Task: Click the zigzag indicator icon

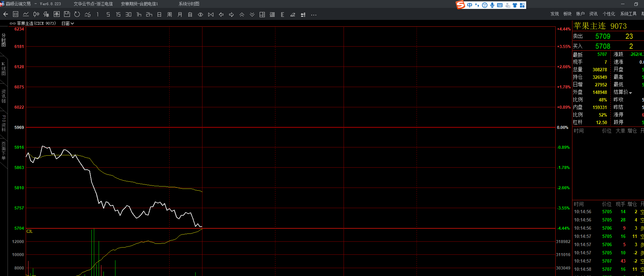Action: (x=46, y=14)
